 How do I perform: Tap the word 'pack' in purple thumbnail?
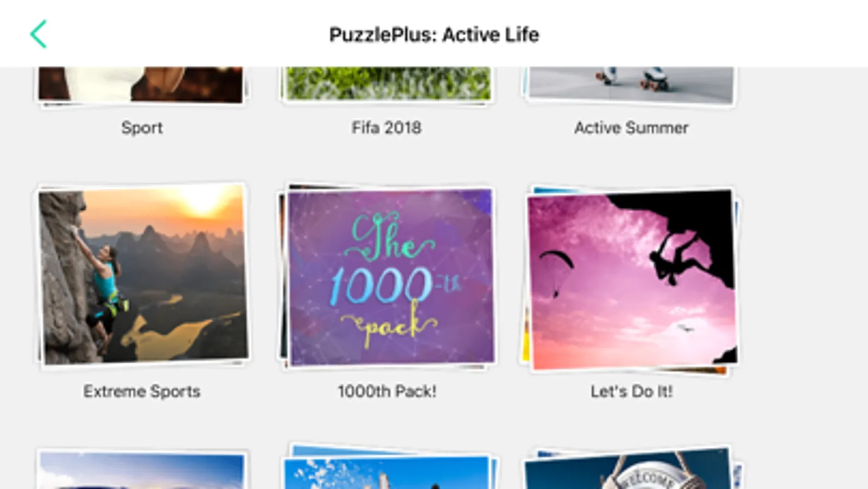390,323
